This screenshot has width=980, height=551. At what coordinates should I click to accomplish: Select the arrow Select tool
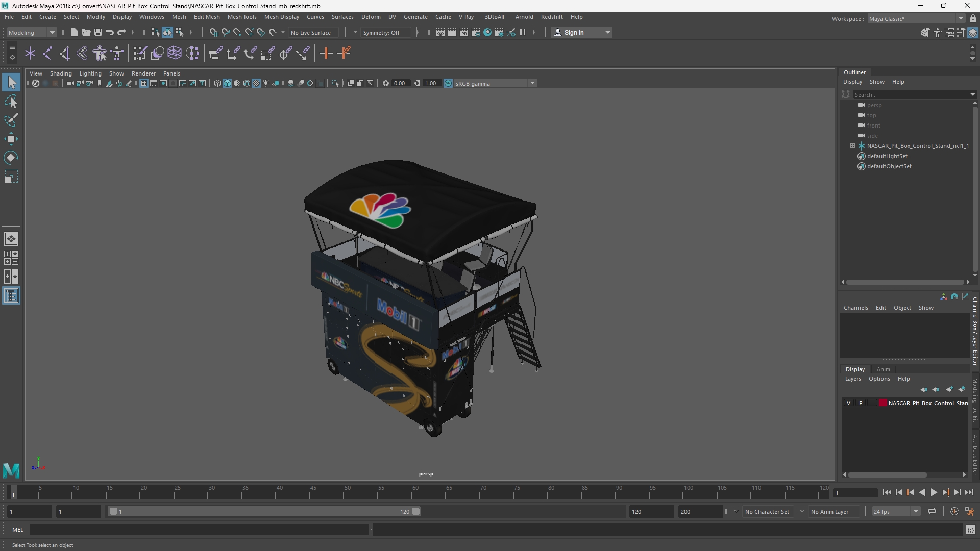coord(11,82)
